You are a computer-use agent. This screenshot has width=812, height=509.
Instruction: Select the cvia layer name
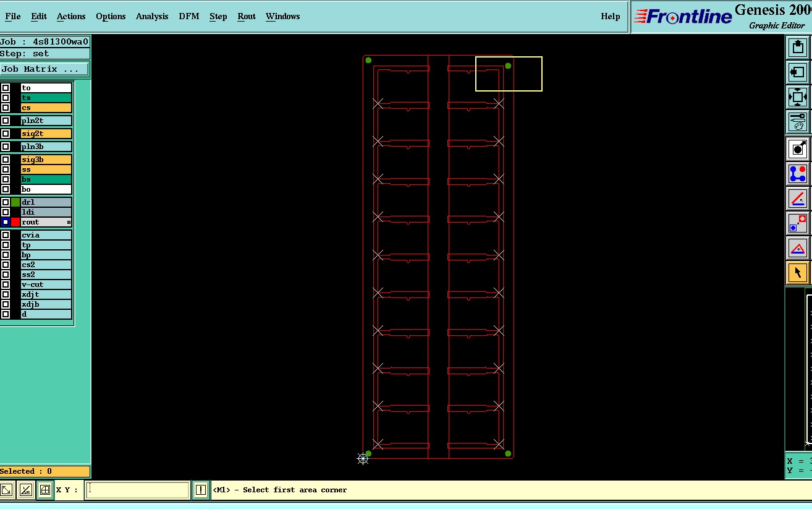click(46, 235)
